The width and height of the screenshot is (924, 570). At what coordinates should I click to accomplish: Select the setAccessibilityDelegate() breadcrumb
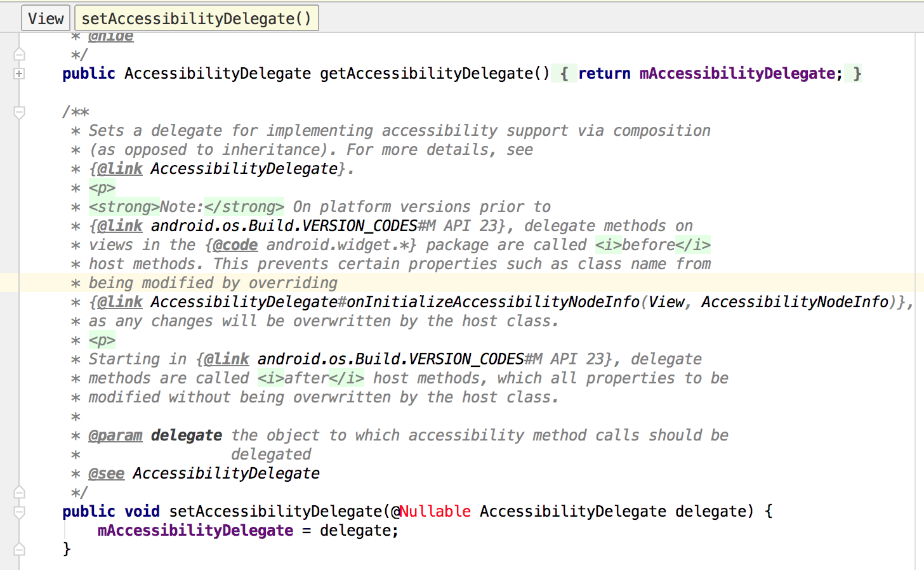pos(196,18)
